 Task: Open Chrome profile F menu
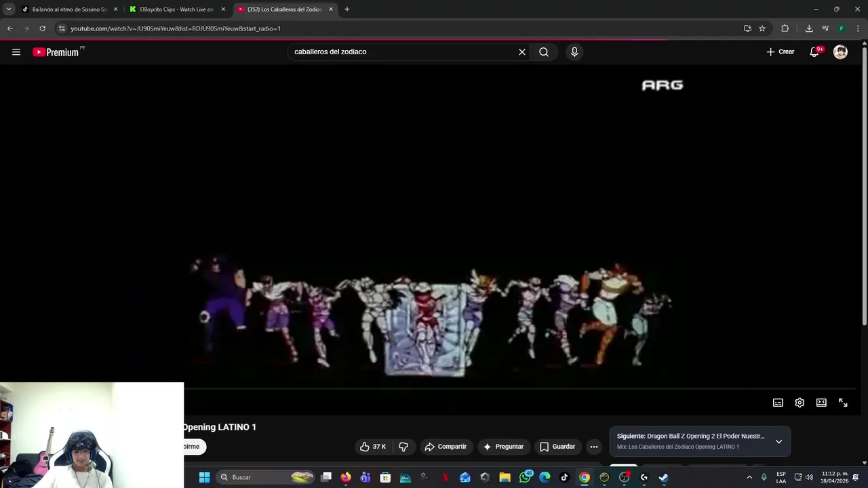(842, 28)
